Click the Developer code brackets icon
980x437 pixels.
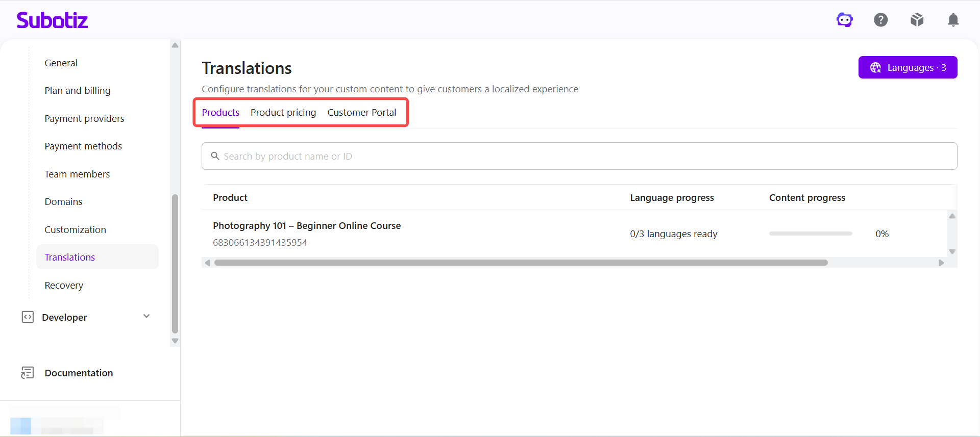28,317
